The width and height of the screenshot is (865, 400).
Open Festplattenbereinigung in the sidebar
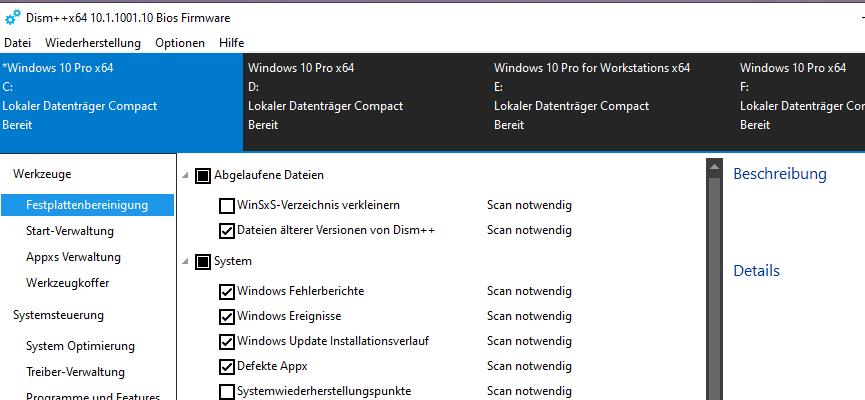pos(87,205)
